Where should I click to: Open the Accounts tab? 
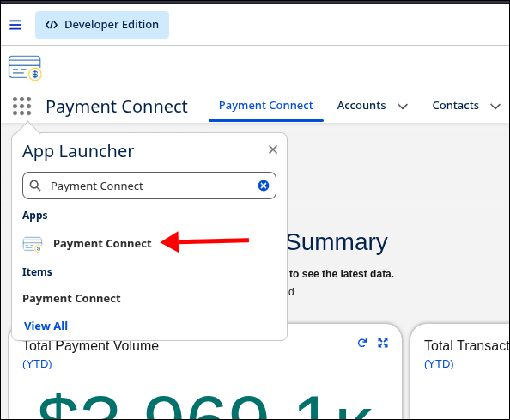tap(361, 106)
